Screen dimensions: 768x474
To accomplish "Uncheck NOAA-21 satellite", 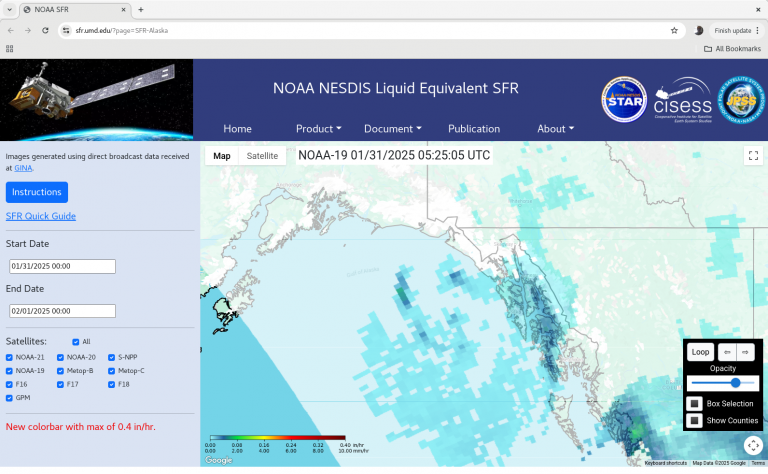I will [x=9, y=357].
